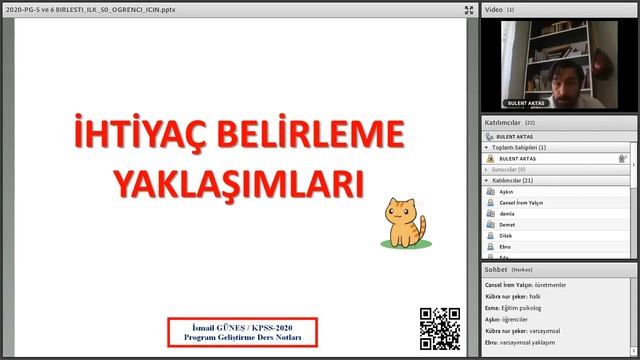This screenshot has width=640, height=360.
Task: Click the QR code on the slide
Action: coord(440,329)
